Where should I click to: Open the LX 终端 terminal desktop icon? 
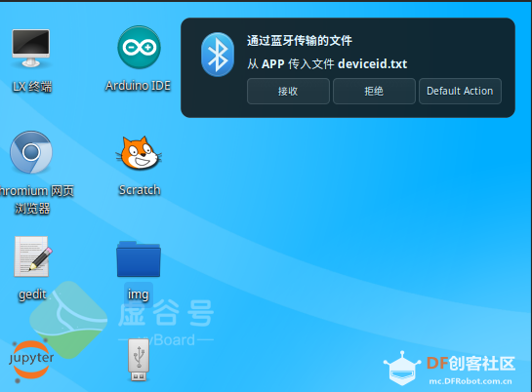31,48
